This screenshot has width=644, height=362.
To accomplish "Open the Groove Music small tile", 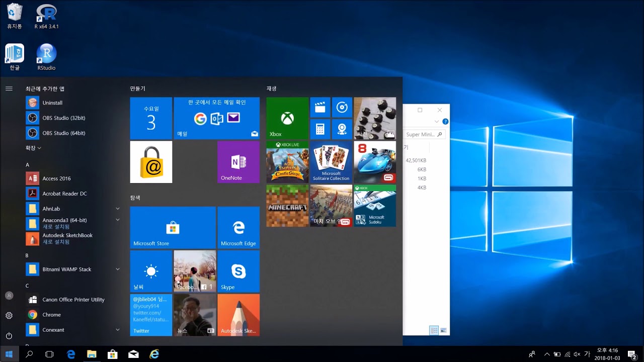I will click(342, 107).
